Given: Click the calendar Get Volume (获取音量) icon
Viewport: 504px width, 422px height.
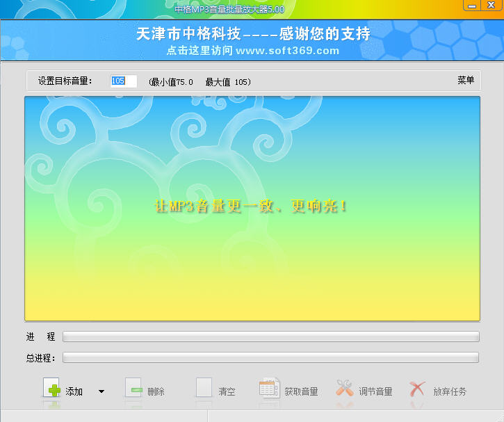Looking at the screenshot, I should click(269, 388).
